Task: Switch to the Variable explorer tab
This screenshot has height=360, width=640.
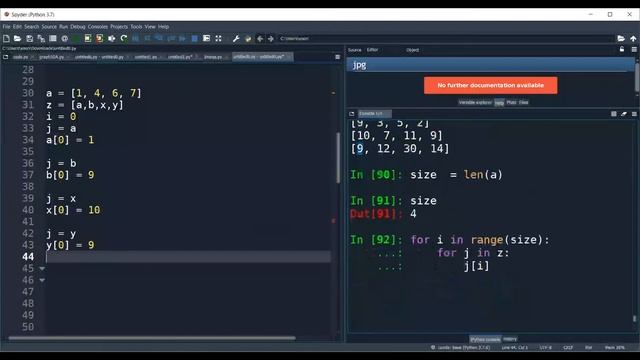Action: 475,102
